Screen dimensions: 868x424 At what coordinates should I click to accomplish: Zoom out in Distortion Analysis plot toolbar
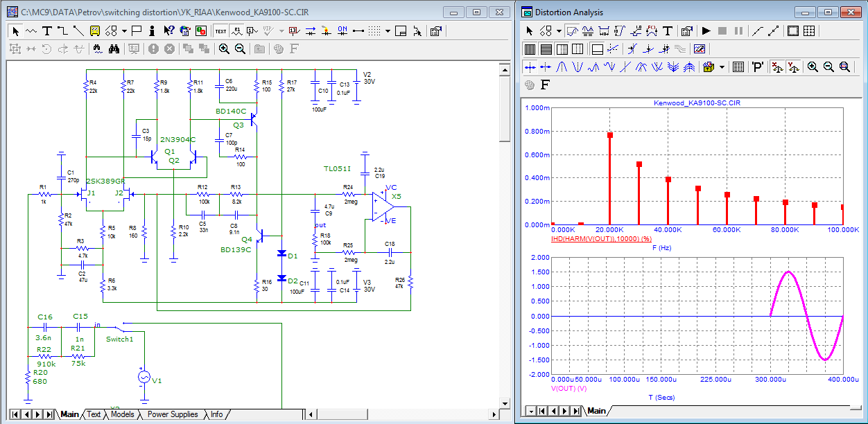click(828, 67)
